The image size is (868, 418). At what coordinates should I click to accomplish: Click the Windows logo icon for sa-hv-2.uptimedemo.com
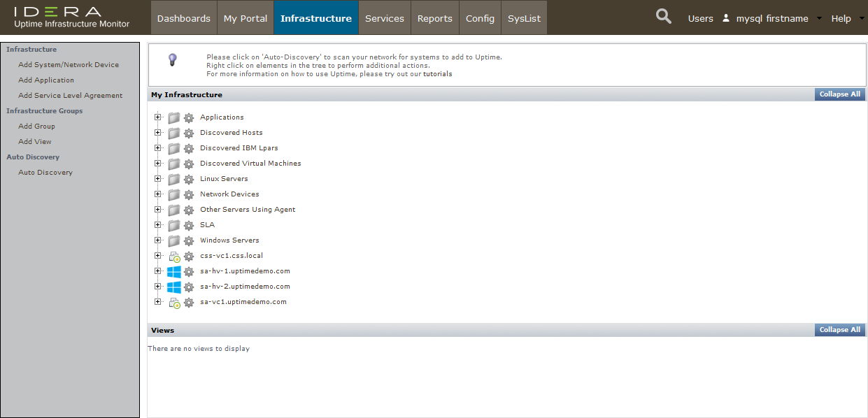(x=174, y=287)
